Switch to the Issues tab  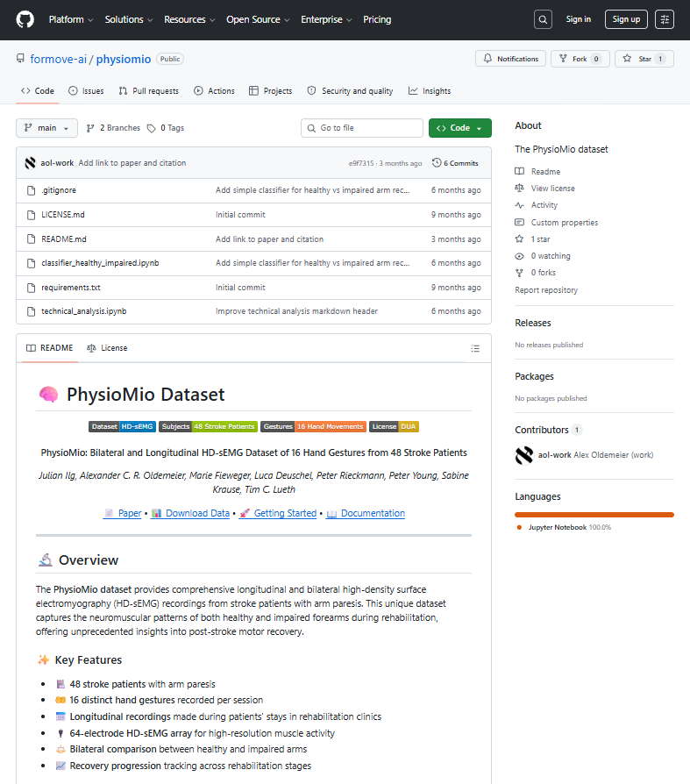pos(87,91)
